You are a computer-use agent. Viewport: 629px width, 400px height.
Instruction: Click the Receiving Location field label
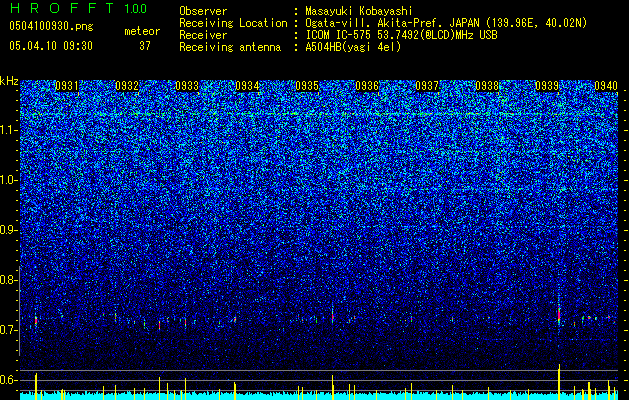click(x=233, y=23)
